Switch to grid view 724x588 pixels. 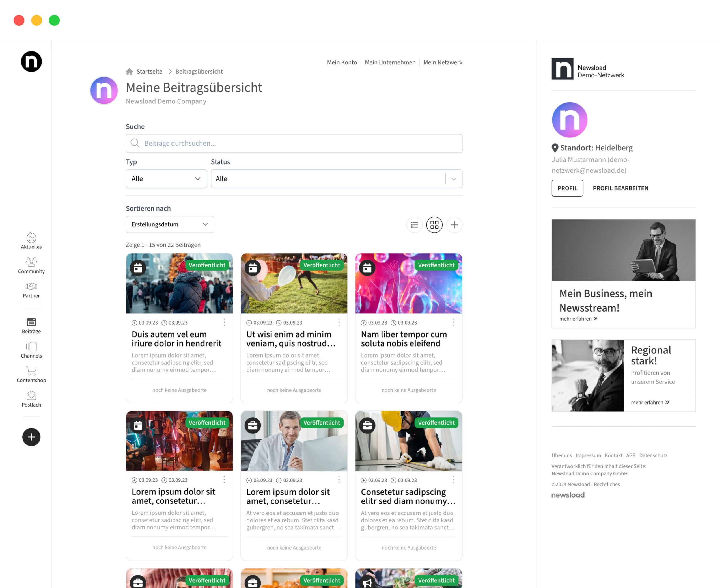434,225
